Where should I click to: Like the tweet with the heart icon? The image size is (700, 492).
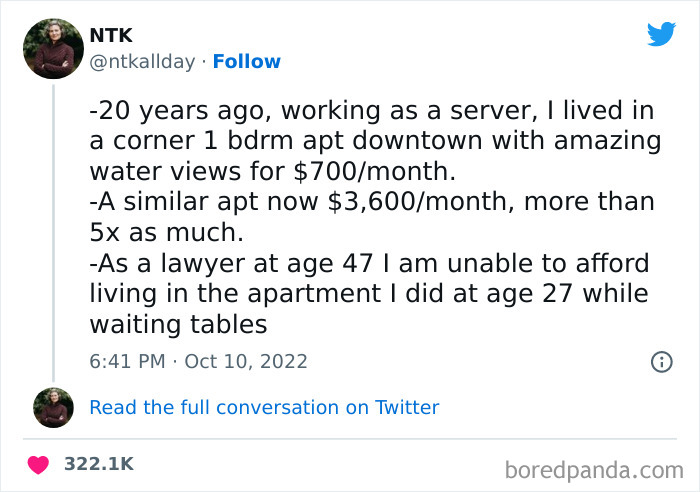point(38,464)
